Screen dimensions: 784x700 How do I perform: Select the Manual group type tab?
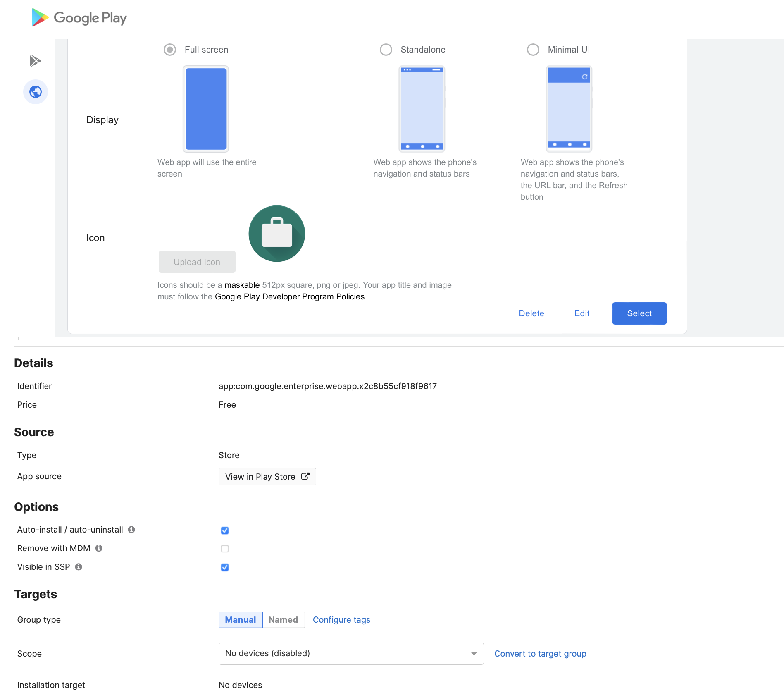pyautogui.click(x=241, y=620)
